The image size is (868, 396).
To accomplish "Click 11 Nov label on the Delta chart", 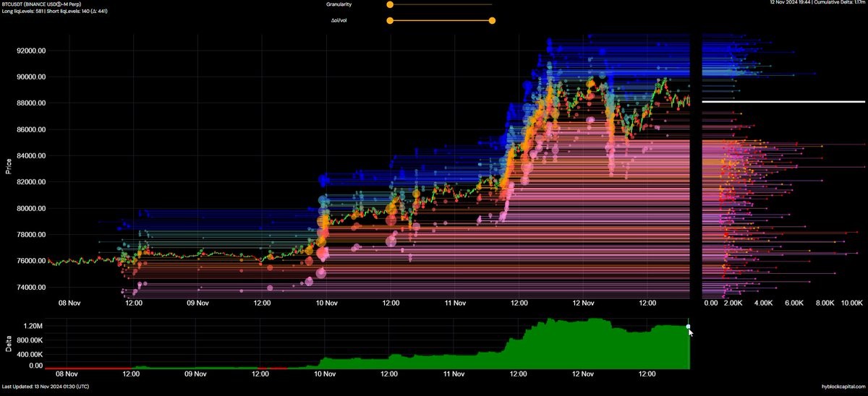I will pyautogui.click(x=454, y=374).
